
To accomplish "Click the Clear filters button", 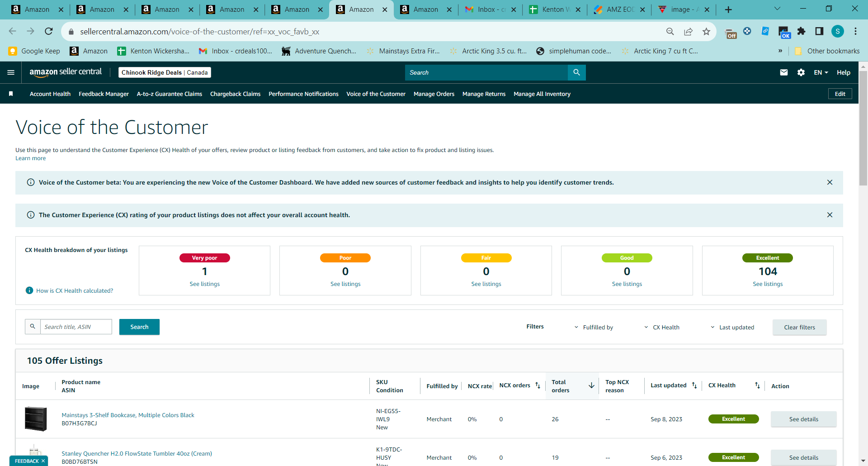I will tap(799, 327).
